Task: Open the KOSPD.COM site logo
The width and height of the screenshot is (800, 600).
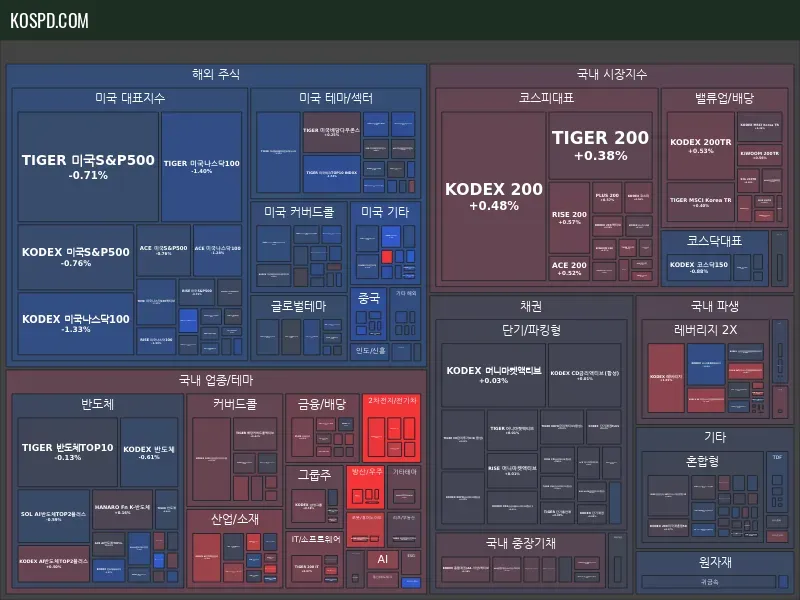Action: click(x=49, y=20)
